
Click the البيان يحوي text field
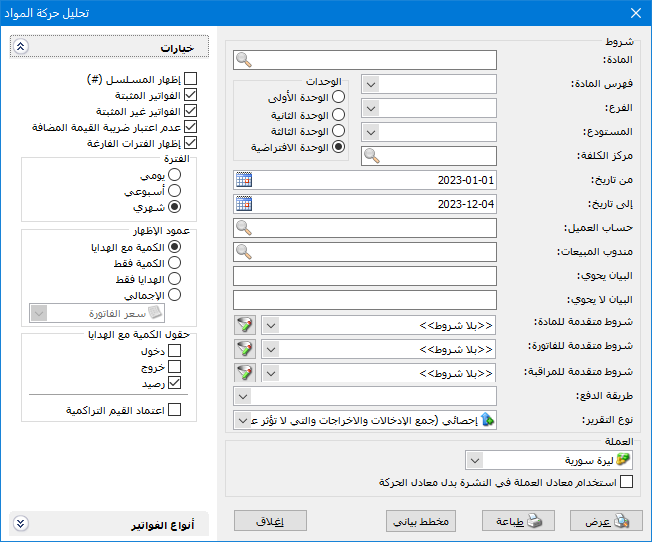click(x=365, y=276)
